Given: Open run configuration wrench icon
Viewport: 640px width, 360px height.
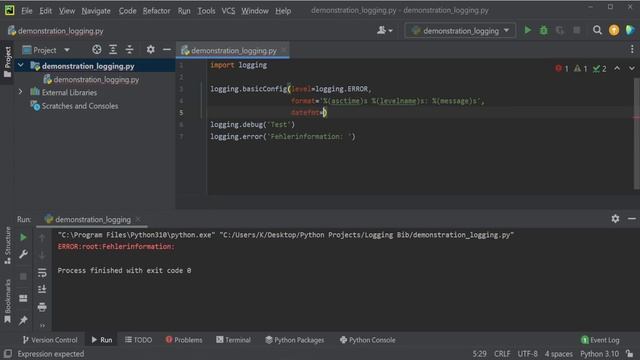Looking at the screenshot, I should 23,254.
